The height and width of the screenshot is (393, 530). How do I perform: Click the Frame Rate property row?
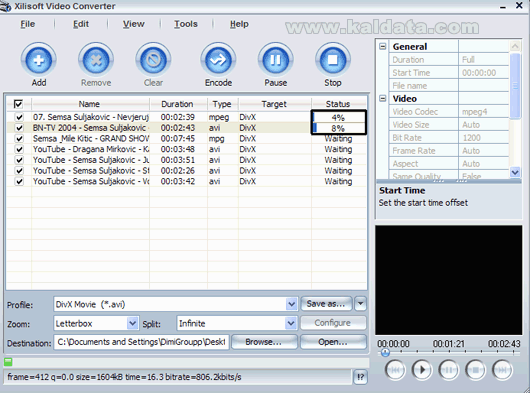coord(449,151)
